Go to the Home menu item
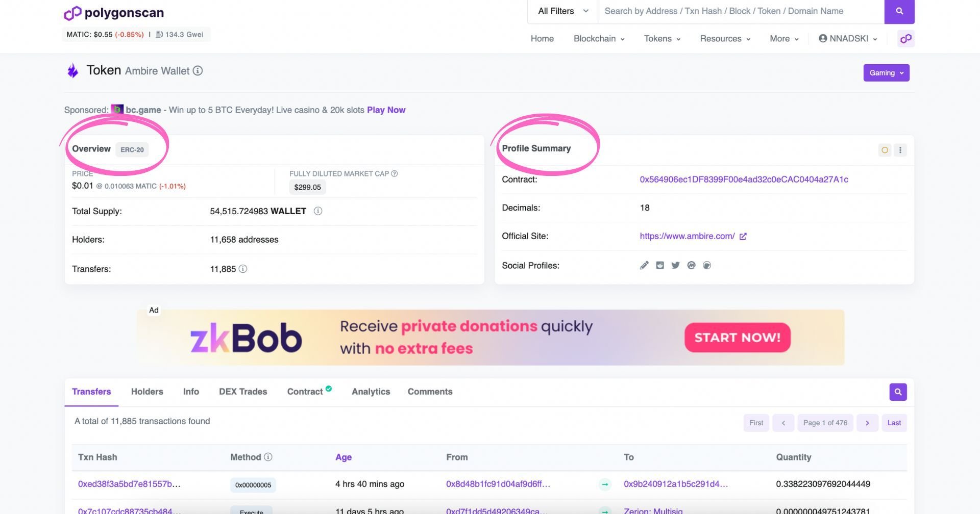This screenshot has height=514, width=980. coord(542,39)
